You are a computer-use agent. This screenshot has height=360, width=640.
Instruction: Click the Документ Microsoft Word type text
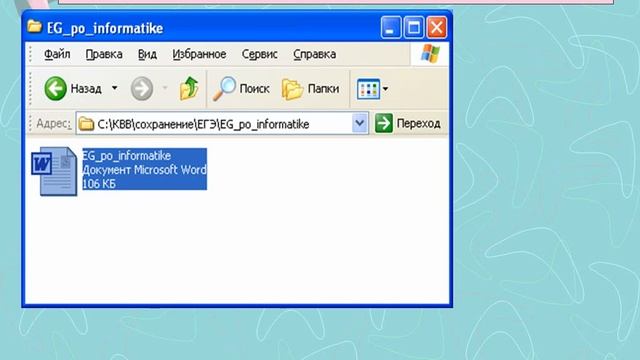(144, 169)
